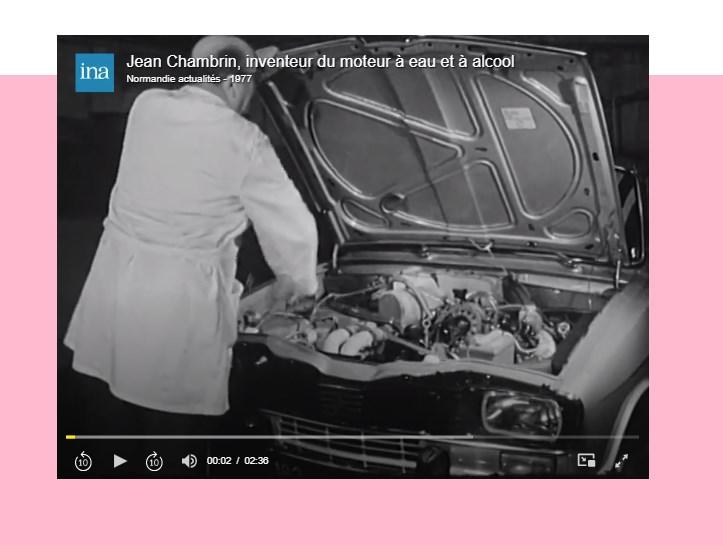Image resolution: width=723 pixels, height=545 pixels.
Task: Skip forward 10 seconds
Action: 154,461
